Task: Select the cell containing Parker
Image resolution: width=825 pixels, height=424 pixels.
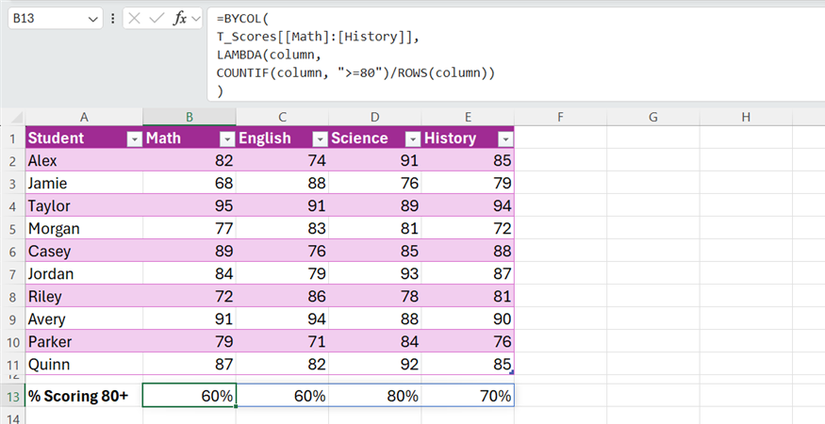Action: coord(84,342)
